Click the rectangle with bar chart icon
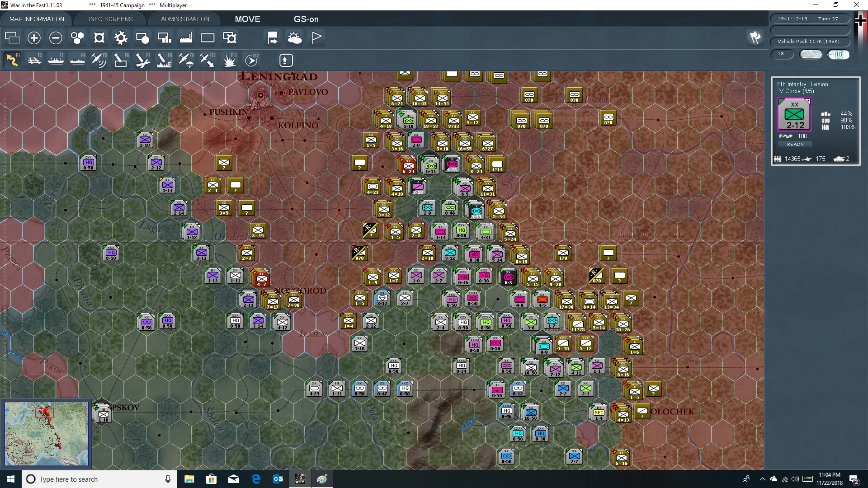The image size is (868, 488). pyautogui.click(x=164, y=38)
